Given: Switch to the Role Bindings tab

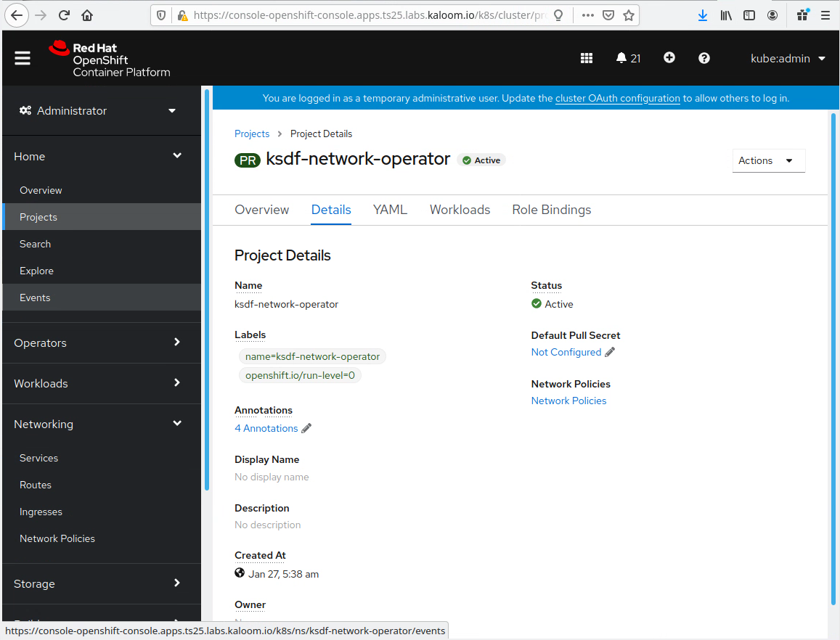Looking at the screenshot, I should click(x=551, y=210).
